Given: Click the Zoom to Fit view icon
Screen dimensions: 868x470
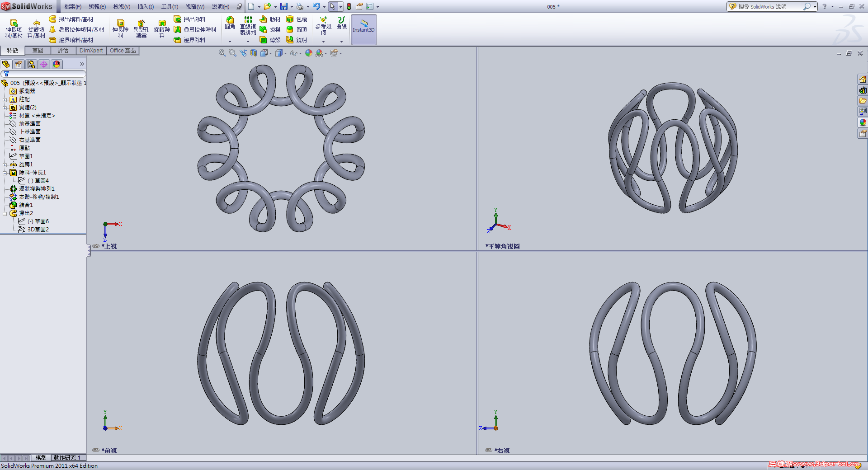Looking at the screenshot, I should pos(222,53).
